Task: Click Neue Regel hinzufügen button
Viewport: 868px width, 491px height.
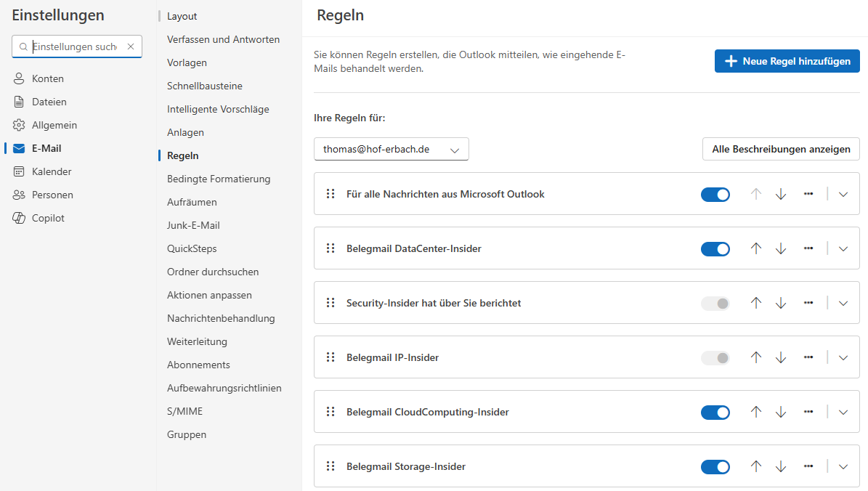Action: [787, 61]
